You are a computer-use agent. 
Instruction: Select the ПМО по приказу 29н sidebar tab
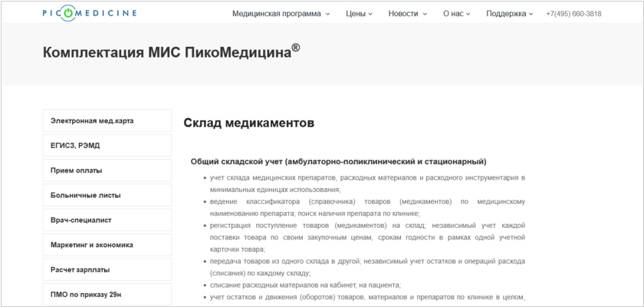(x=107, y=294)
